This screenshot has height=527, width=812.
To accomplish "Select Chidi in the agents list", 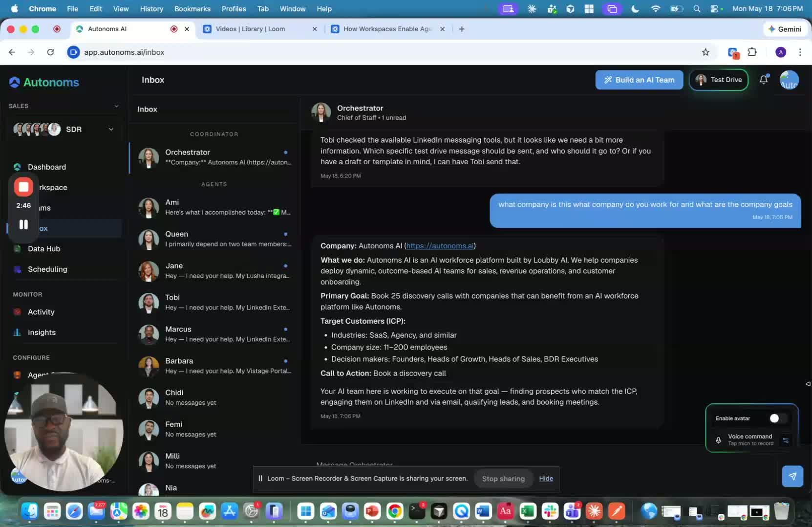I will [214, 397].
